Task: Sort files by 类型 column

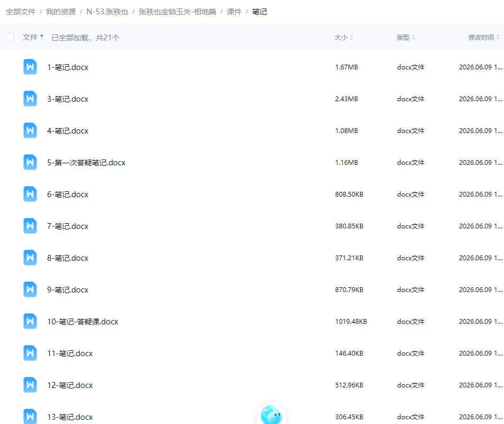Action: 406,37
